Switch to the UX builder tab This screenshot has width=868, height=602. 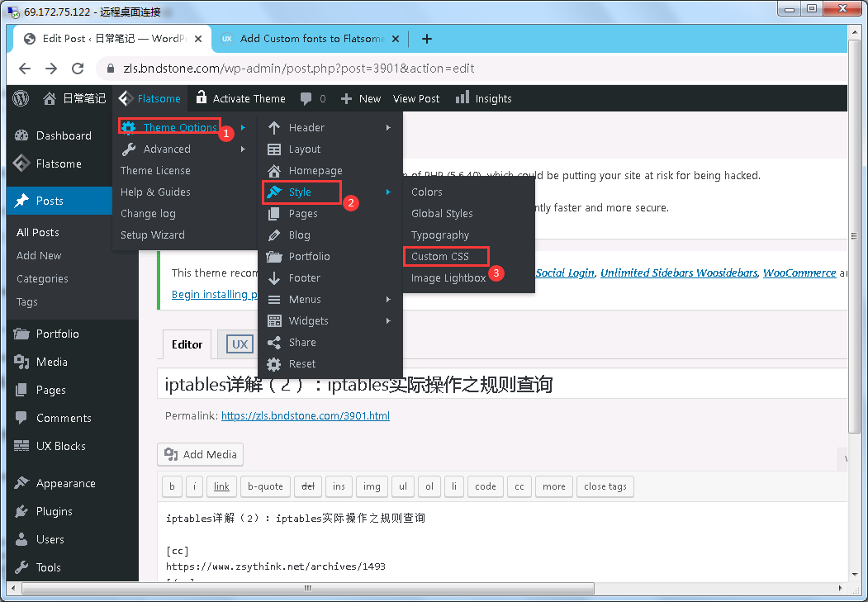click(x=240, y=344)
